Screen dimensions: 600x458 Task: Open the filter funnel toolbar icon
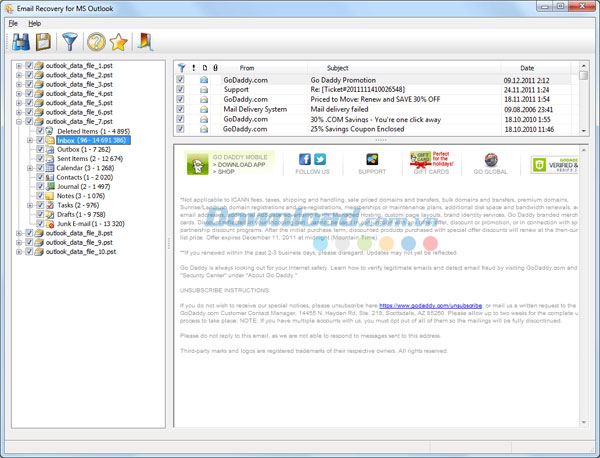pyautogui.click(x=70, y=42)
